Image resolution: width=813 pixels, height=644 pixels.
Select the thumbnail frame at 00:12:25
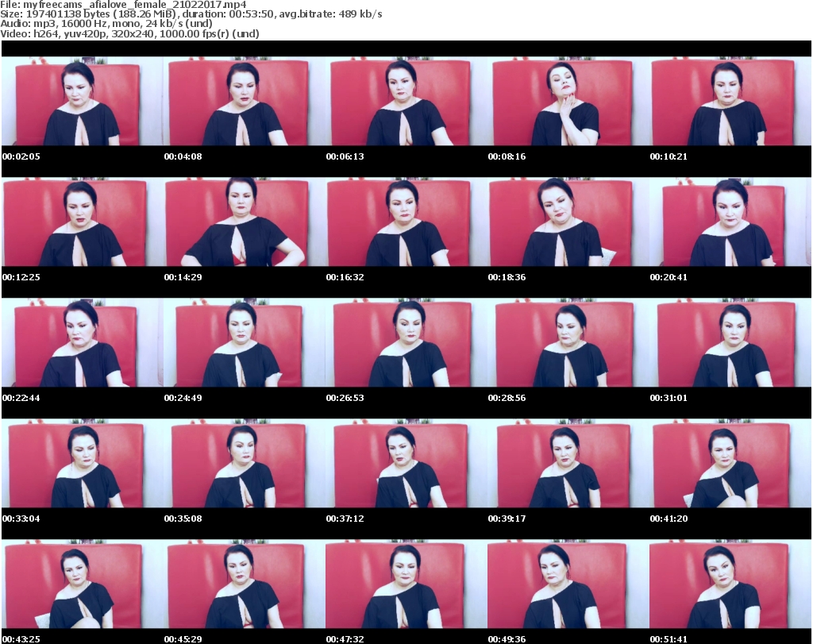(83, 222)
